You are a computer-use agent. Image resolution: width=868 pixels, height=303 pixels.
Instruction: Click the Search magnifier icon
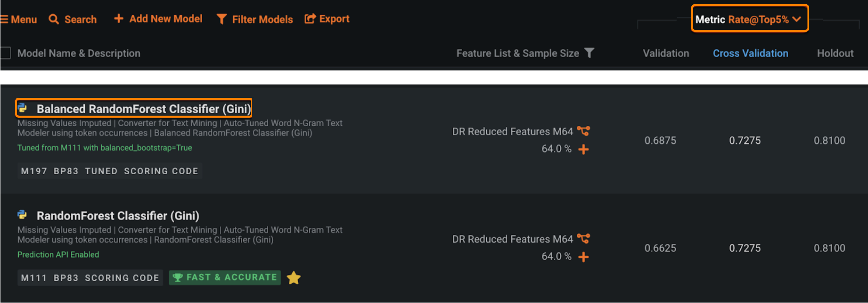pos(54,19)
